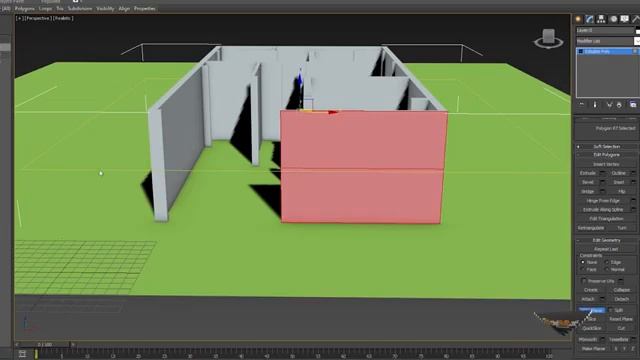Click Make Unique icon under modifier stack
This screenshot has width=640, height=360.
(x=609, y=105)
